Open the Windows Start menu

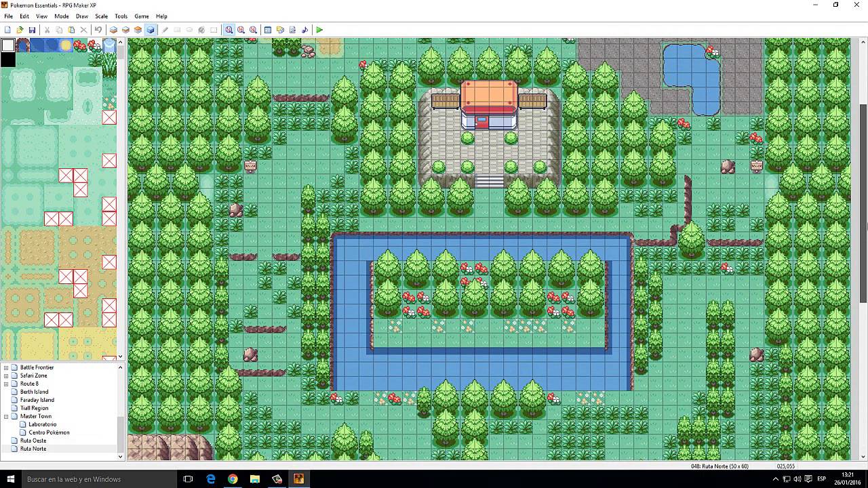coord(10,479)
